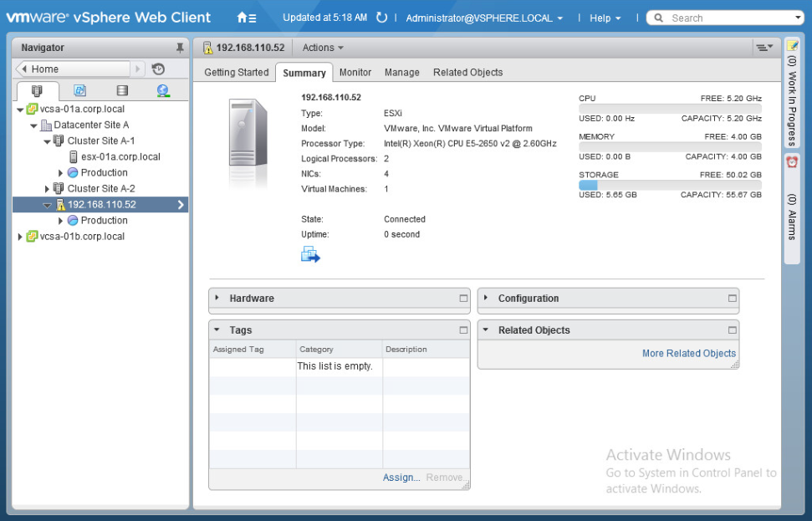This screenshot has width=812, height=521.
Task: Open the Help dropdown menu
Action: [605, 18]
